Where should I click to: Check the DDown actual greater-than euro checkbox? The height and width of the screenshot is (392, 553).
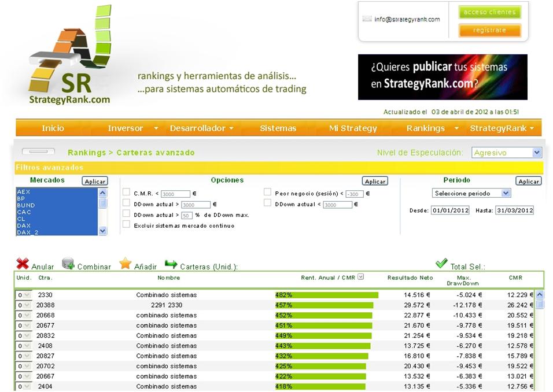[x=126, y=202]
